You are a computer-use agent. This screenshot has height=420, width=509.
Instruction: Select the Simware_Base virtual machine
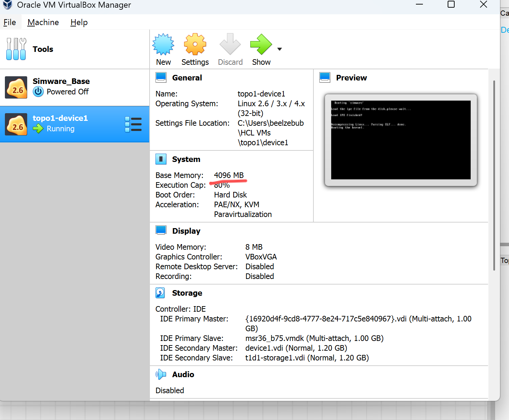61,87
